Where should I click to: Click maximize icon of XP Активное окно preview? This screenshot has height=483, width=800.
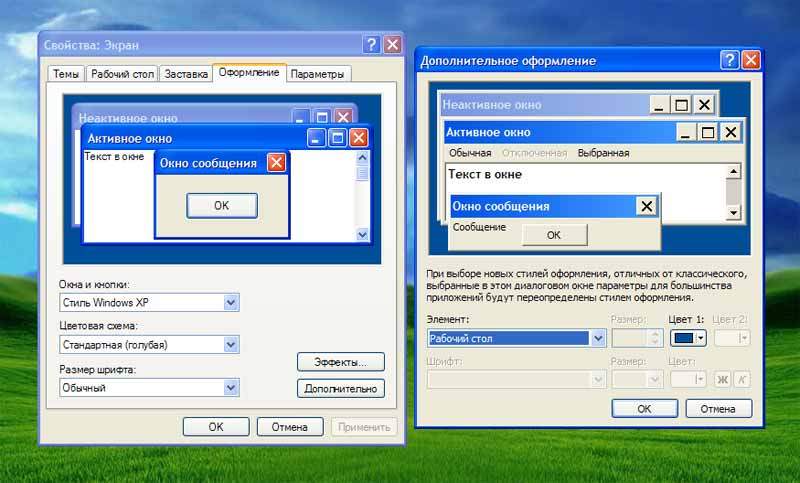pyautogui.click(x=337, y=138)
